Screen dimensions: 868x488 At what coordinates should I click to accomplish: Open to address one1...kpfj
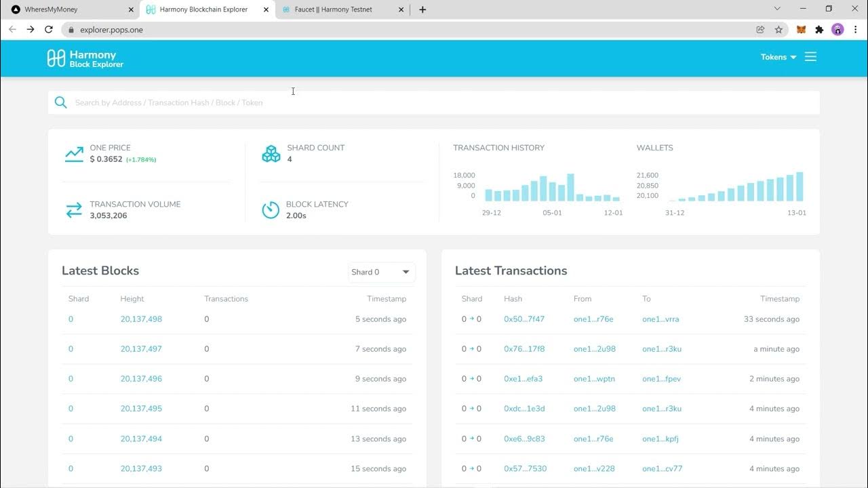coord(660,439)
